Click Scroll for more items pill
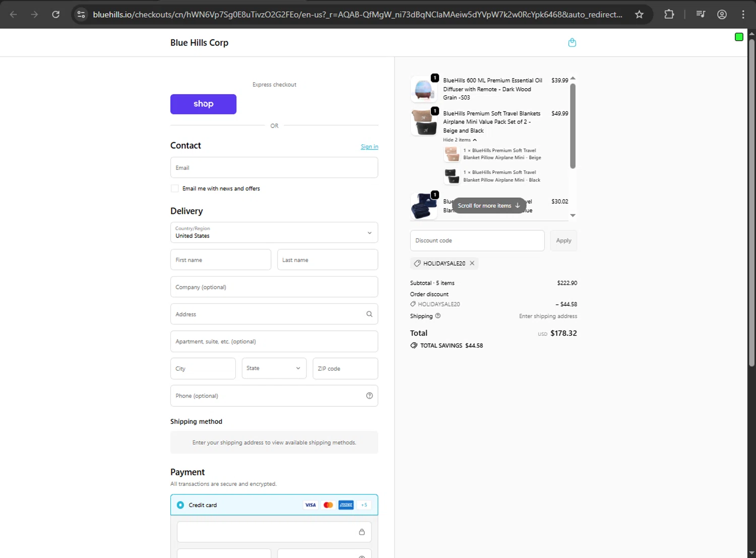This screenshot has height=558, width=756. coord(489,206)
